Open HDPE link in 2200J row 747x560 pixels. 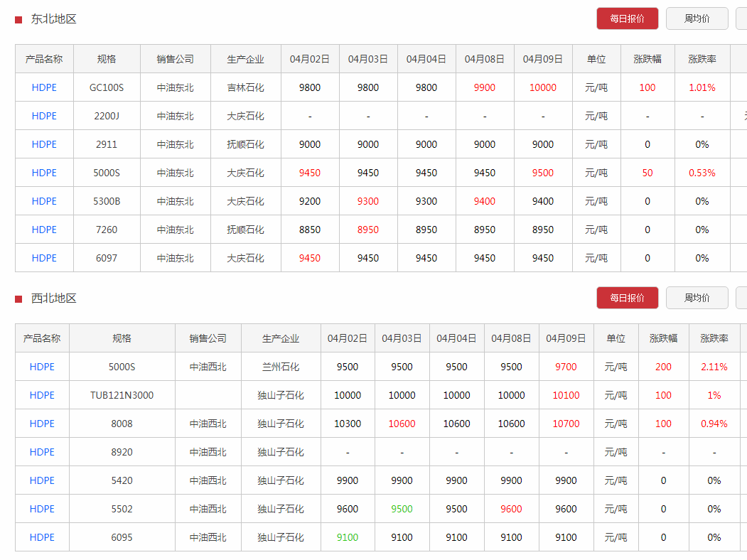[44, 116]
